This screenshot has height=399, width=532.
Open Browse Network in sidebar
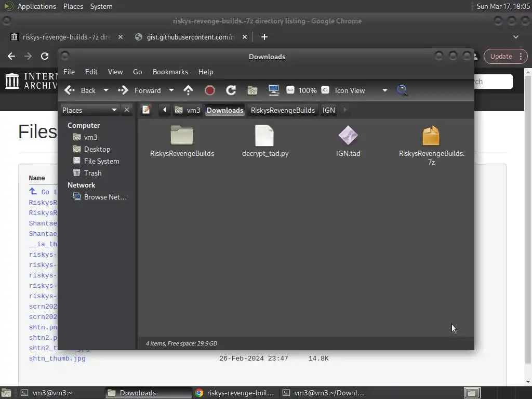[105, 197]
